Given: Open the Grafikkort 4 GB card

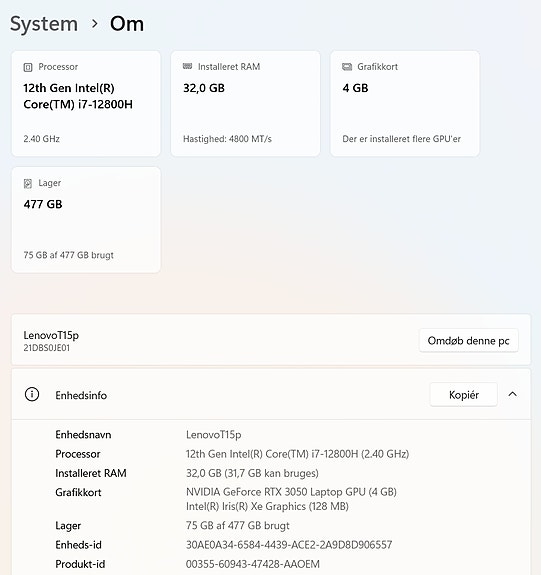Looking at the screenshot, I should coord(405,103).
